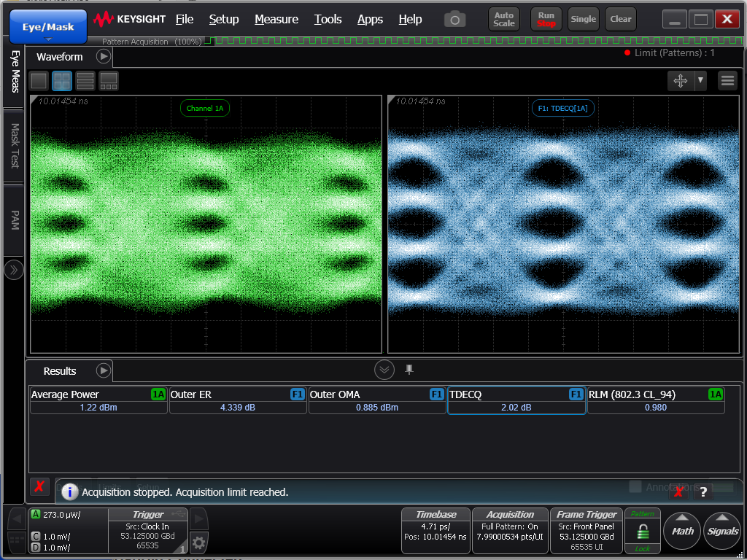Select the single-pane waveform layout

(39, 81)
